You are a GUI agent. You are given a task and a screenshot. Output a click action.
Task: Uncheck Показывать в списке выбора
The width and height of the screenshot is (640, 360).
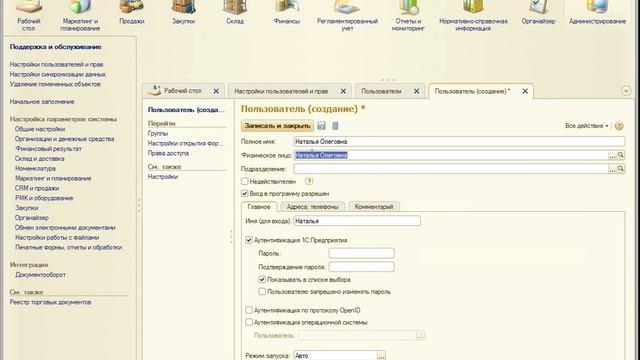(x=262, y=280)
